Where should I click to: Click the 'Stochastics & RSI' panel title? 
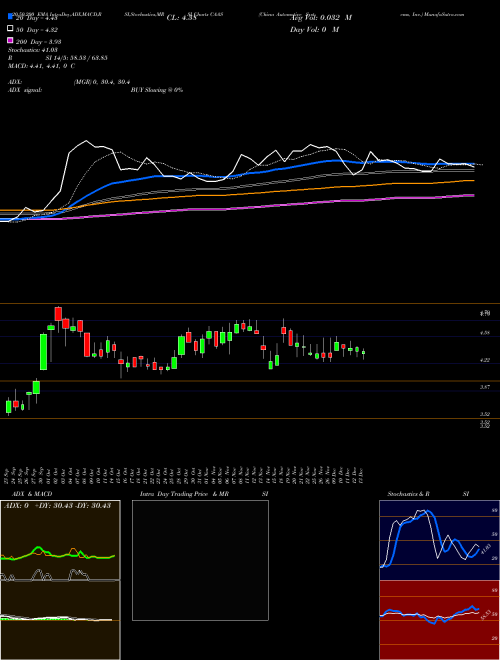coord(428,494)
